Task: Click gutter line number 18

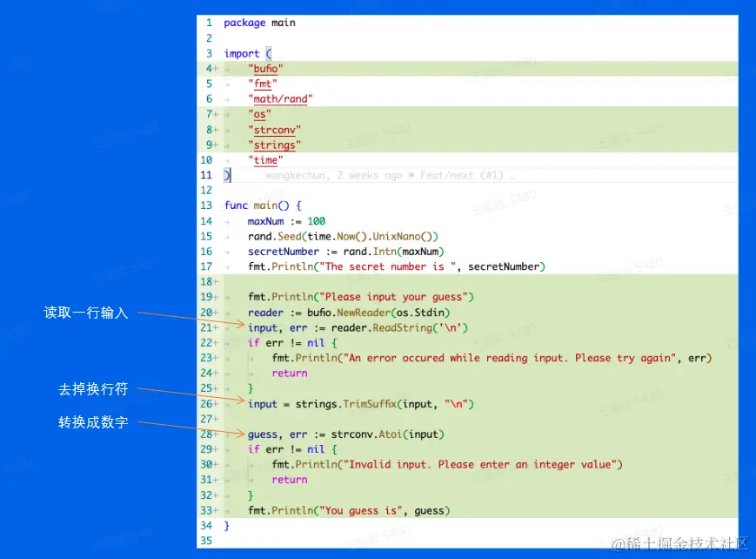Action: (x=206, y=282)
